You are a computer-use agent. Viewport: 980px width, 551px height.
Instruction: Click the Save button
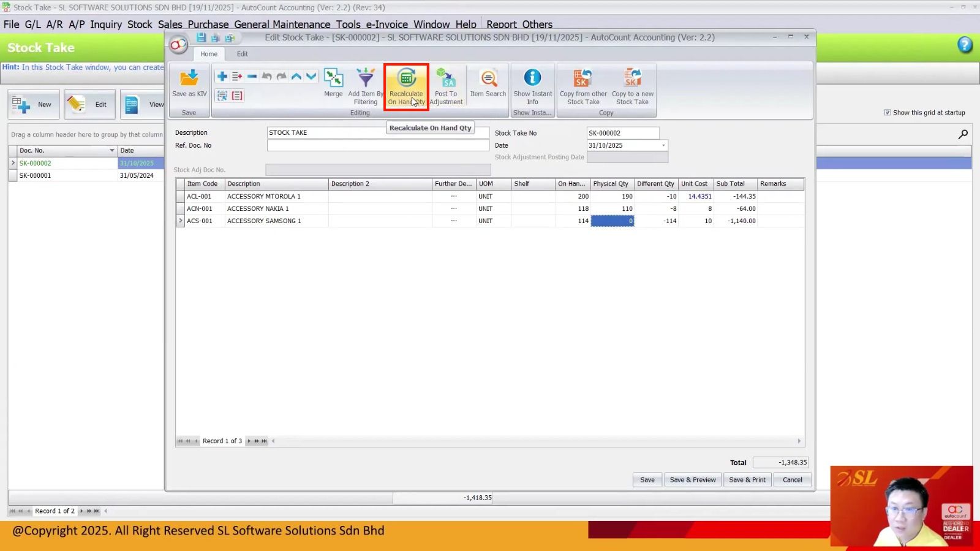pos(647,480)
